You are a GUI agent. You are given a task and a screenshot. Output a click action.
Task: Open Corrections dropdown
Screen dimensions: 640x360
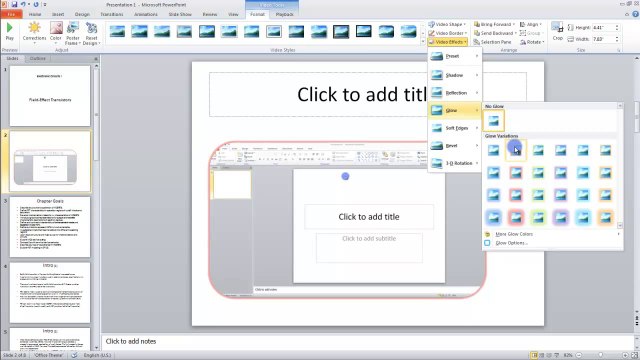click(34, 33)
